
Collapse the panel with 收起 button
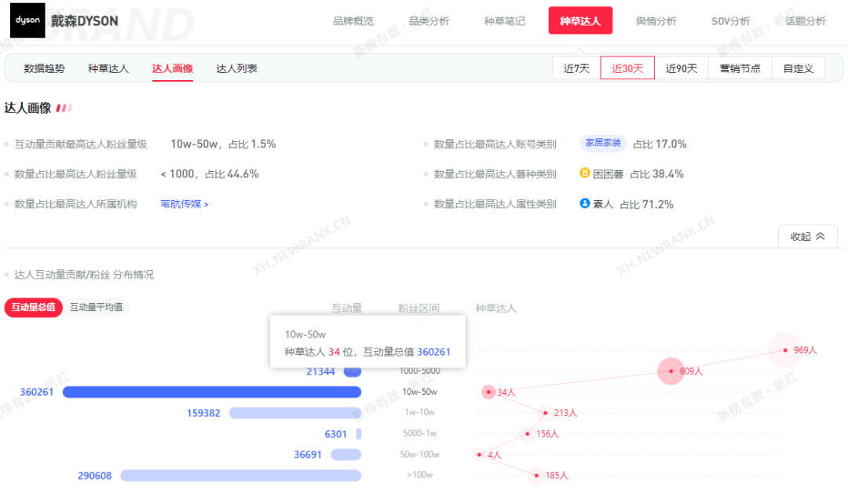[x=807, y=236]
